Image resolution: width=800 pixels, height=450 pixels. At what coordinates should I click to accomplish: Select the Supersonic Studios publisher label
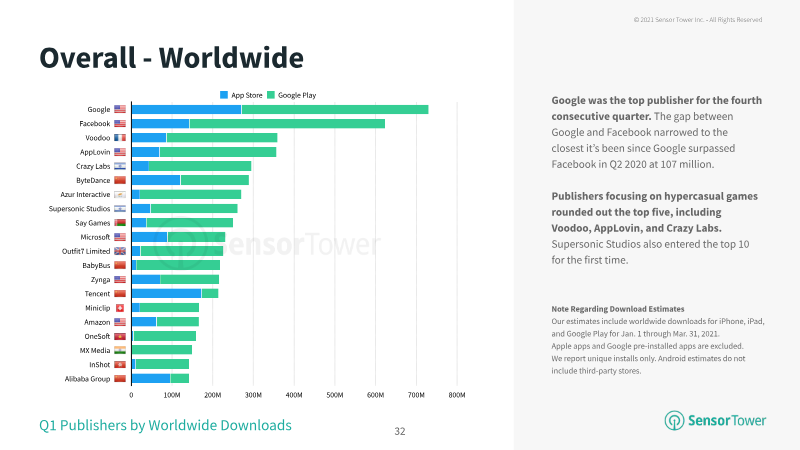pos(79,209)
